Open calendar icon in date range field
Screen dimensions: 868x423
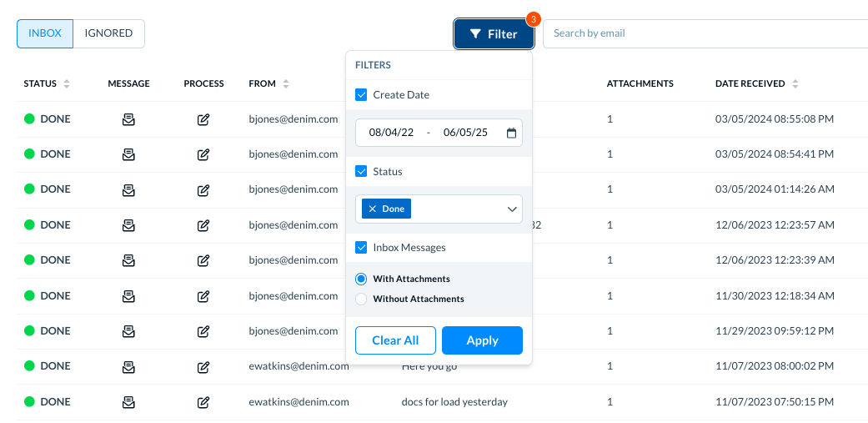coord(511,133)
